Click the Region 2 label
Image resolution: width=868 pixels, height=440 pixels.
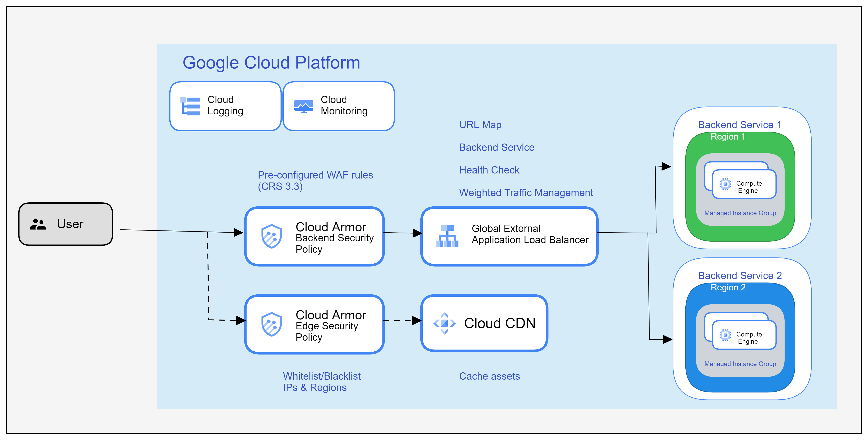728,287
